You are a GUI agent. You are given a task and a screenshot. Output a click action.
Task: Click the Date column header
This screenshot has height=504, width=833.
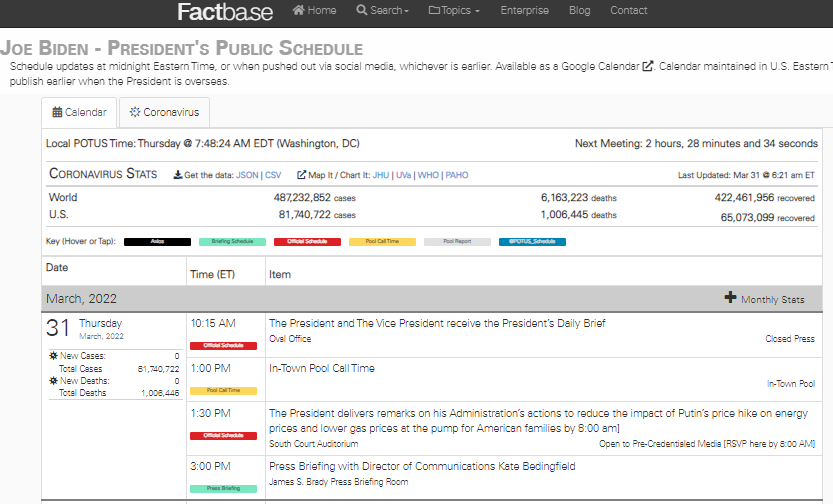57,267
